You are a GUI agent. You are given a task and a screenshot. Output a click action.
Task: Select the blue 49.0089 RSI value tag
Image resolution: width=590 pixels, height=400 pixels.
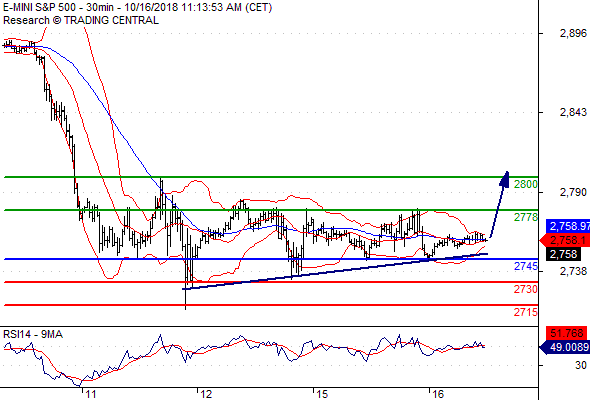coord(565,347)
